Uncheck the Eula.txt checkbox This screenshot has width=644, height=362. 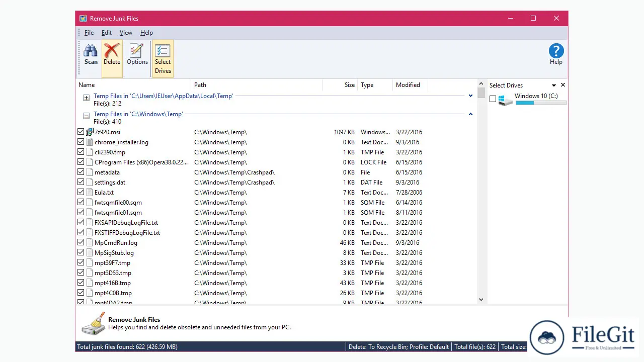click(x=81, y=192)
